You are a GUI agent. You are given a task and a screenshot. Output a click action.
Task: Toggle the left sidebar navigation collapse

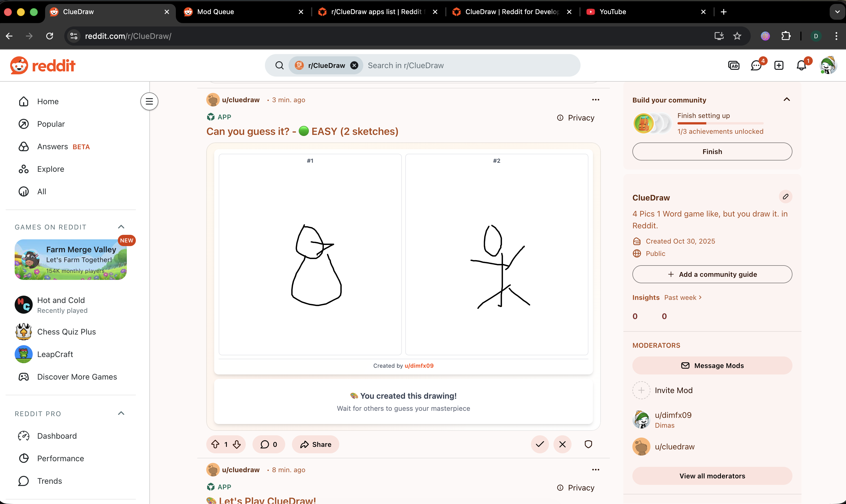[149, 101]
